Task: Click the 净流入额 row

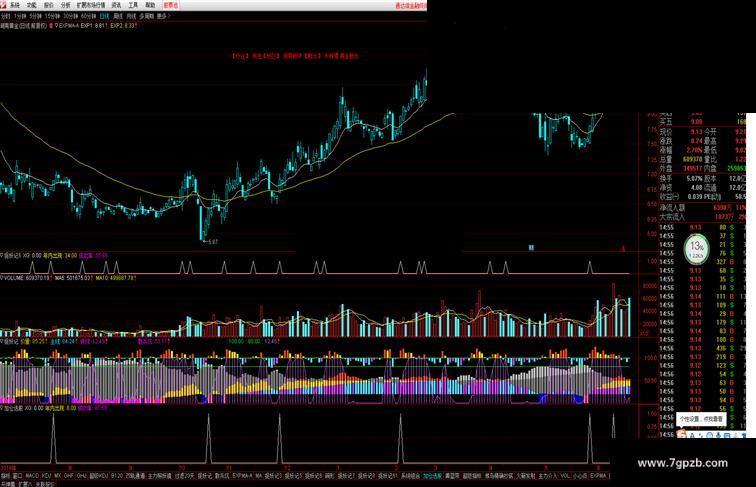Action: click(x=702, y=208)
